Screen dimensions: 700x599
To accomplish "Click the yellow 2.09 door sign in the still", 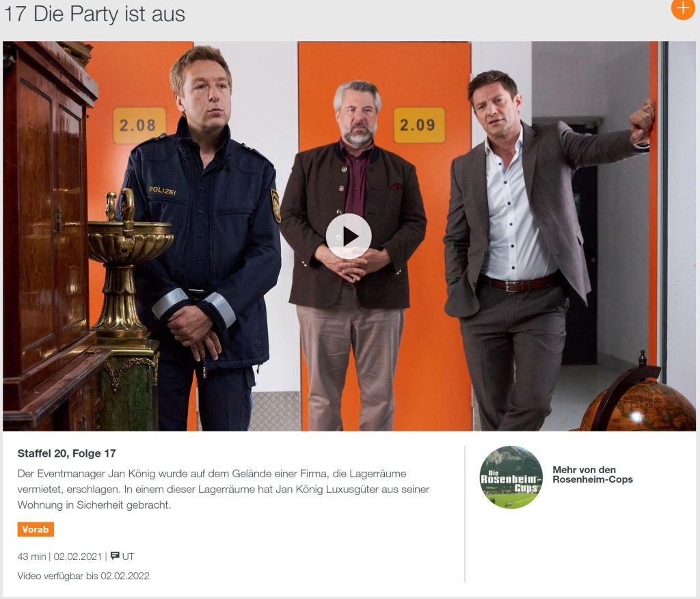I will pos(419,125).
